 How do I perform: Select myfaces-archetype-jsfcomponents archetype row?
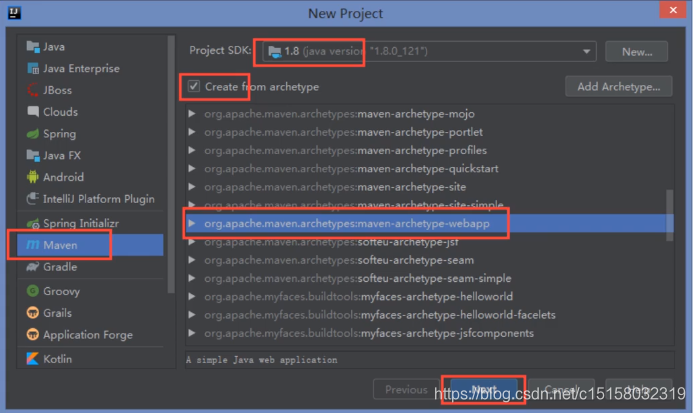pyautogui.click(x=429, y=333)
